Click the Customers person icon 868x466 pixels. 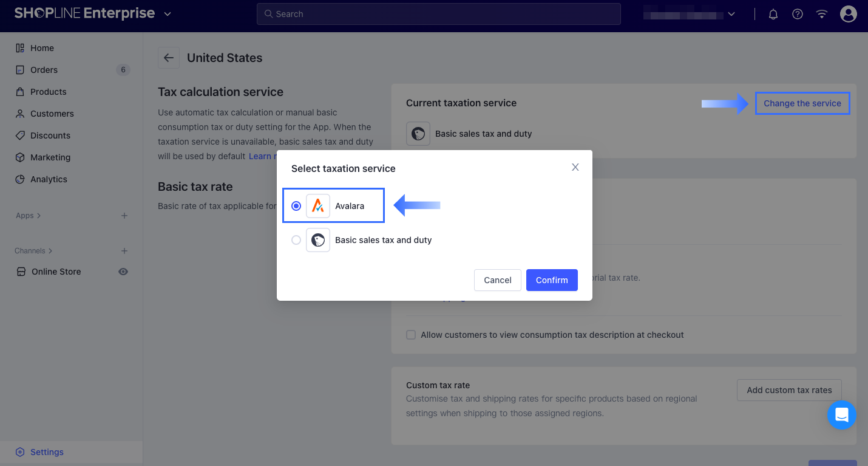[20, 114]
